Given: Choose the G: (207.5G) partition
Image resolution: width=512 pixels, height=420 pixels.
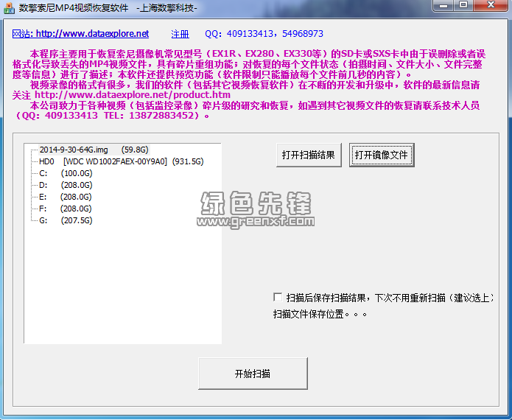Looking at the screenshot, I should point(66,220).
